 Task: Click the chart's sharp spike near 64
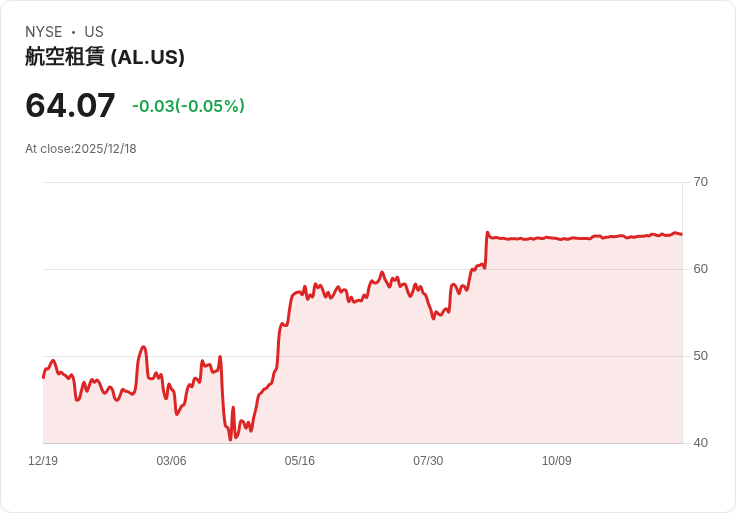point(487,232)
